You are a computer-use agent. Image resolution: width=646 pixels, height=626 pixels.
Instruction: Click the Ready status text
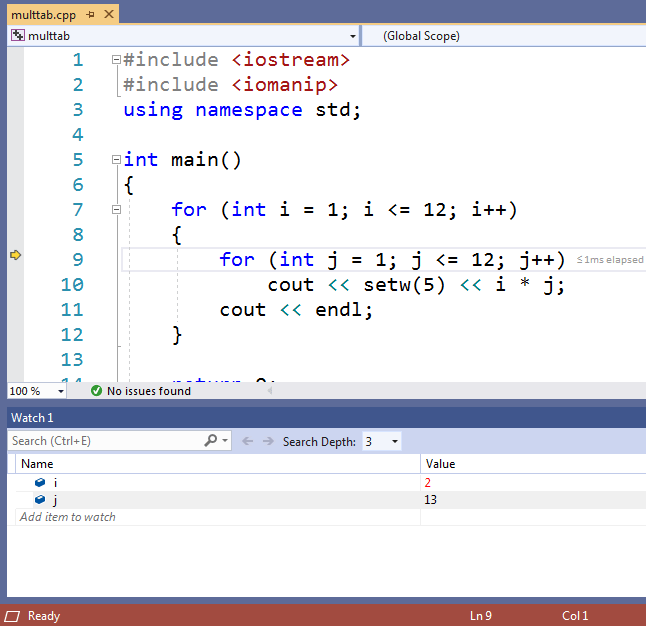[x=44, y=616]
